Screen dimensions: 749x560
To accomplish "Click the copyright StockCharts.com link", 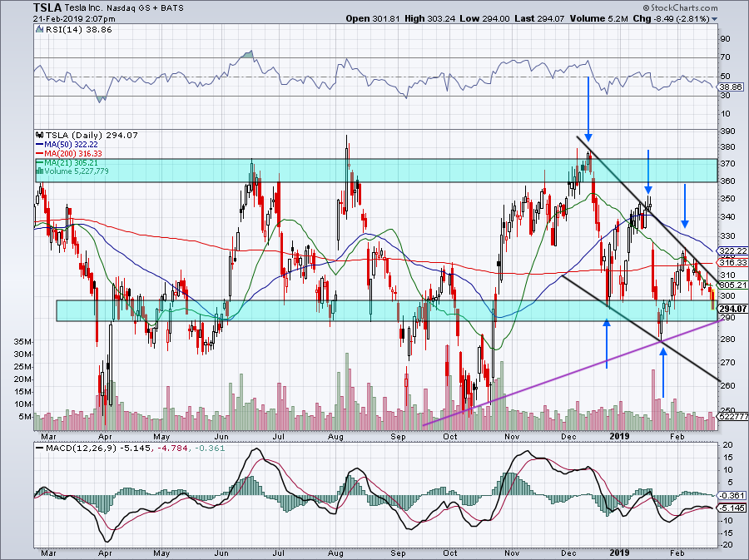I will (680, 7).
